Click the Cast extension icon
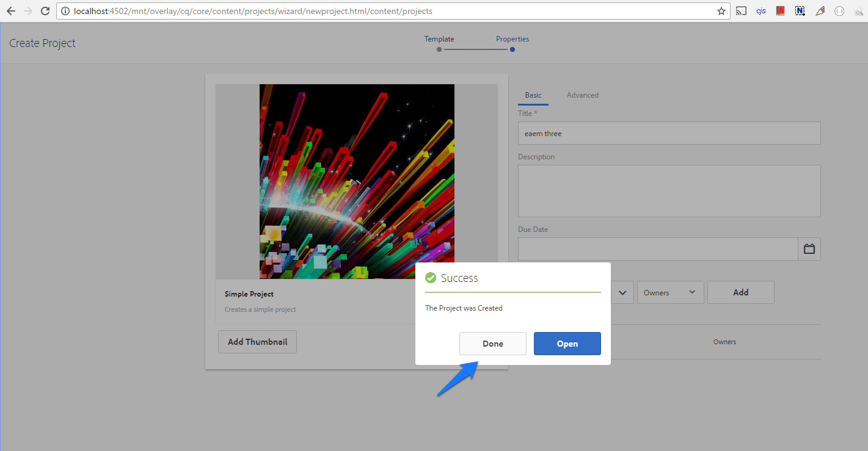Image resolution: width=868 pixels, height=451 pixels. coord(741,11)
